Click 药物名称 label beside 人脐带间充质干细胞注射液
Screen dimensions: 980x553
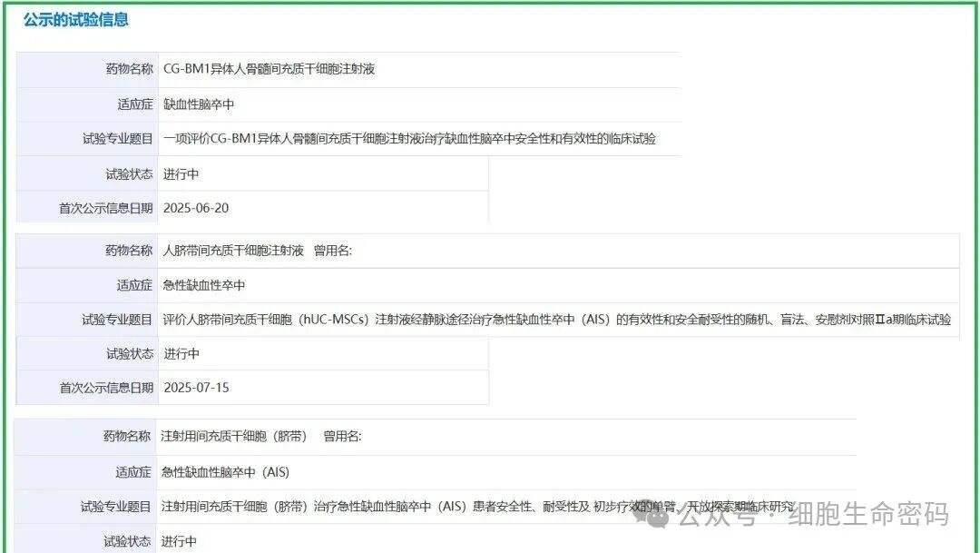pos(129,251)
